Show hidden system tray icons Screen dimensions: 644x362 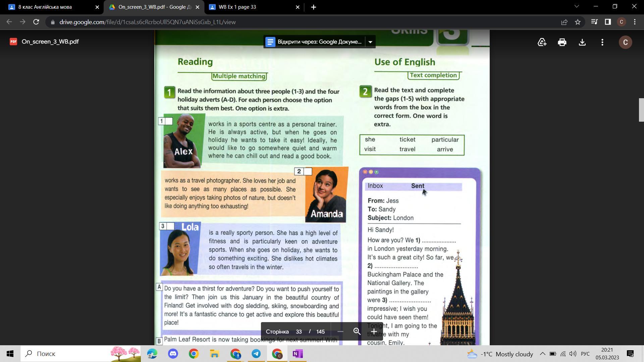point(542,354)
